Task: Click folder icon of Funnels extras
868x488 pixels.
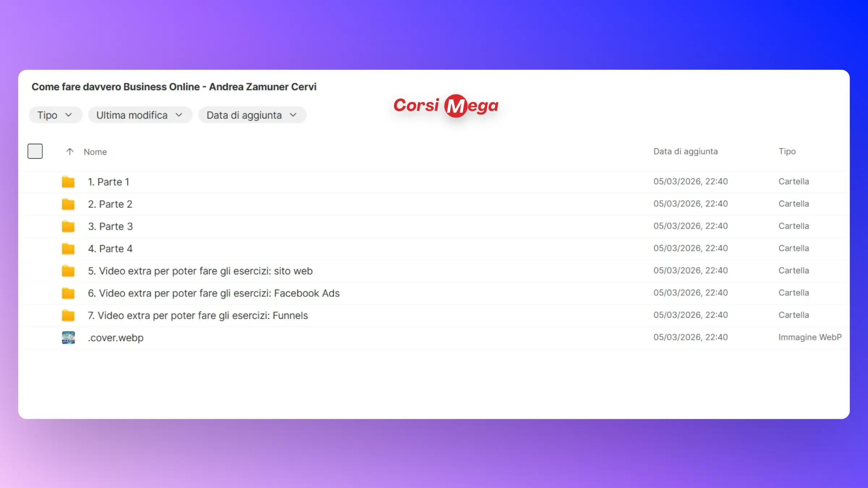Action: coord(68,316)
